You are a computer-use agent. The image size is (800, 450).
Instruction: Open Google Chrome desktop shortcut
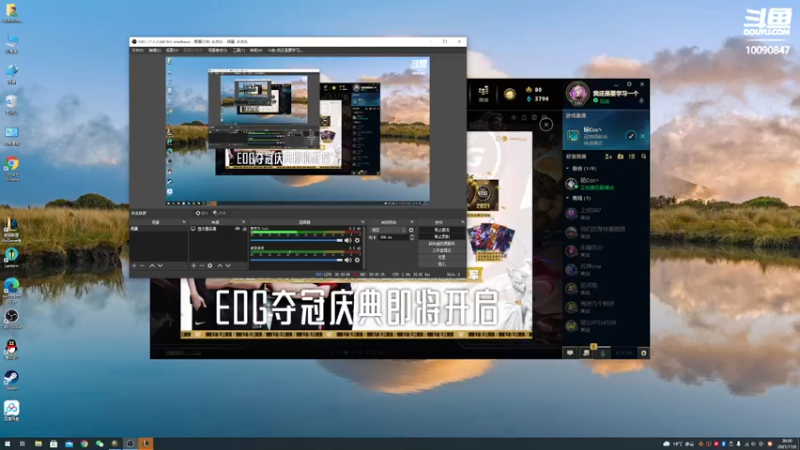pos(12,168)
